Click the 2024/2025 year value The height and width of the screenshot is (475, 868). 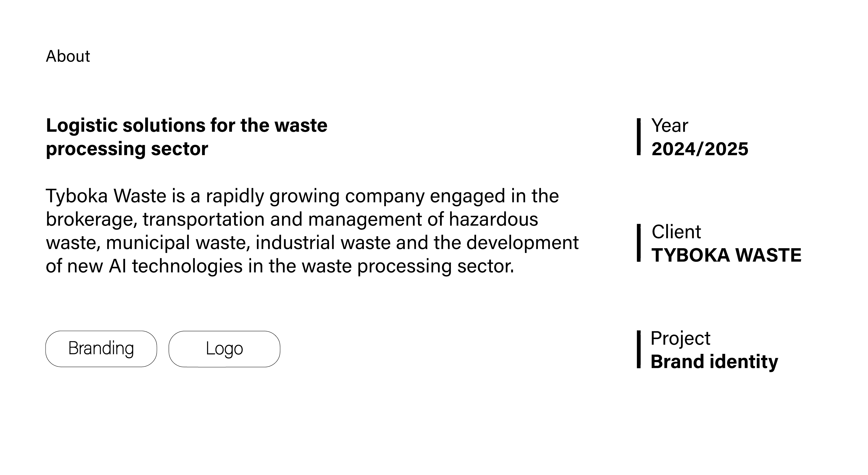pyautogui.click(x=700, y=149)
